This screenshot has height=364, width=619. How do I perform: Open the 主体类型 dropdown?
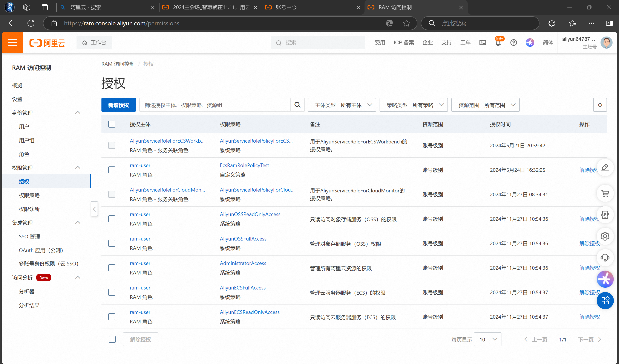click(x=342, y=105)
